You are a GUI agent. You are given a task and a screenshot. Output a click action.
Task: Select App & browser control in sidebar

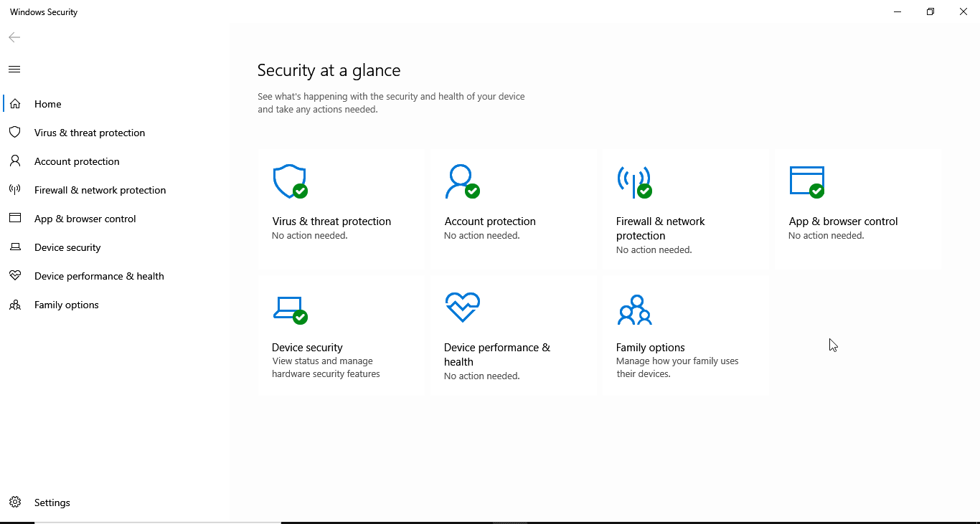click(x=85, y=219)
